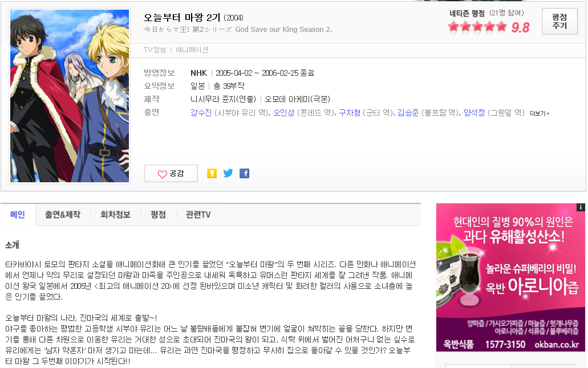588x368 pixels.
Task: Open the 회차정보 tab
Action: (x=115, y=215)
